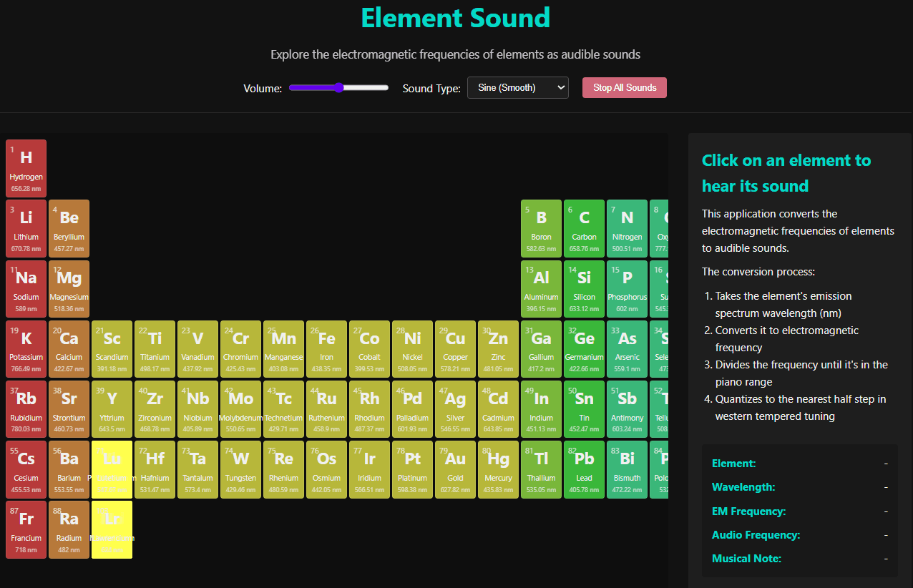Select the Ruthenium (Ru) tile

click(326, 409)
